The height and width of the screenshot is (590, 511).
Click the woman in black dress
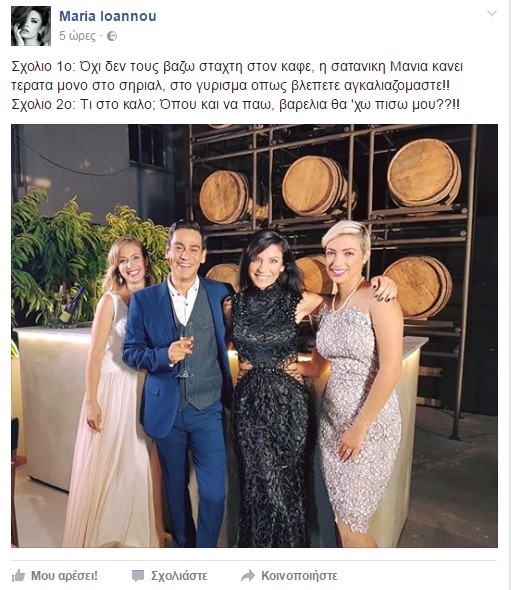[271, 388]
